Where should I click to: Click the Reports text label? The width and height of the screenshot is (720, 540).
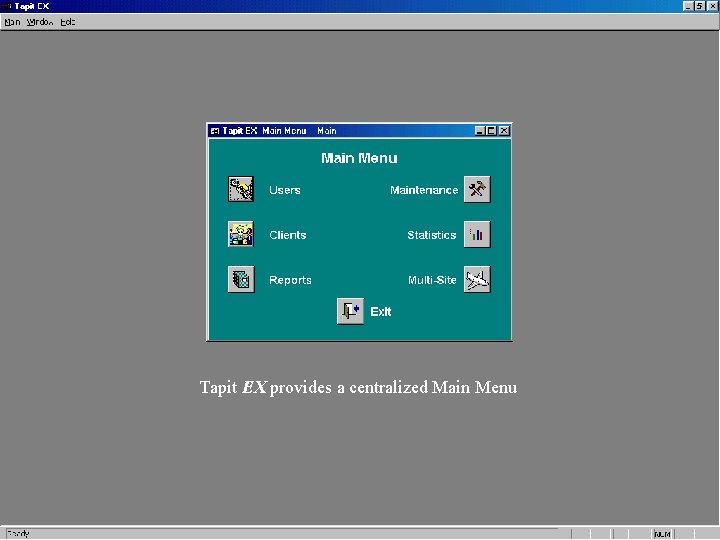pos(290,280)
